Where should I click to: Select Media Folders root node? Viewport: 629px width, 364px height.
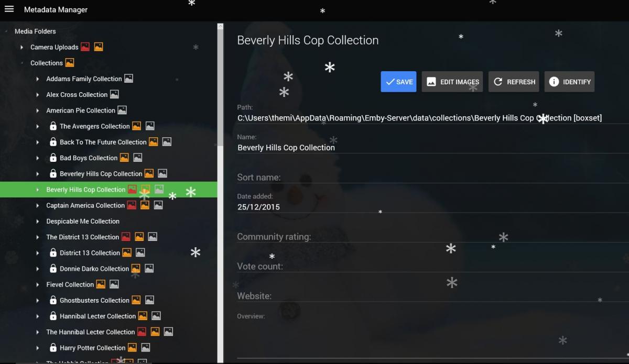coord(35,31)
